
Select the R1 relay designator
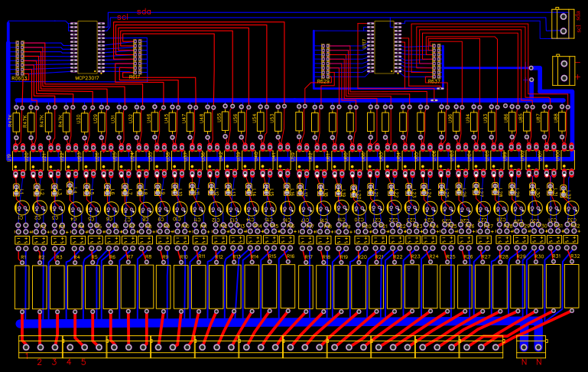tap(23, 257)
